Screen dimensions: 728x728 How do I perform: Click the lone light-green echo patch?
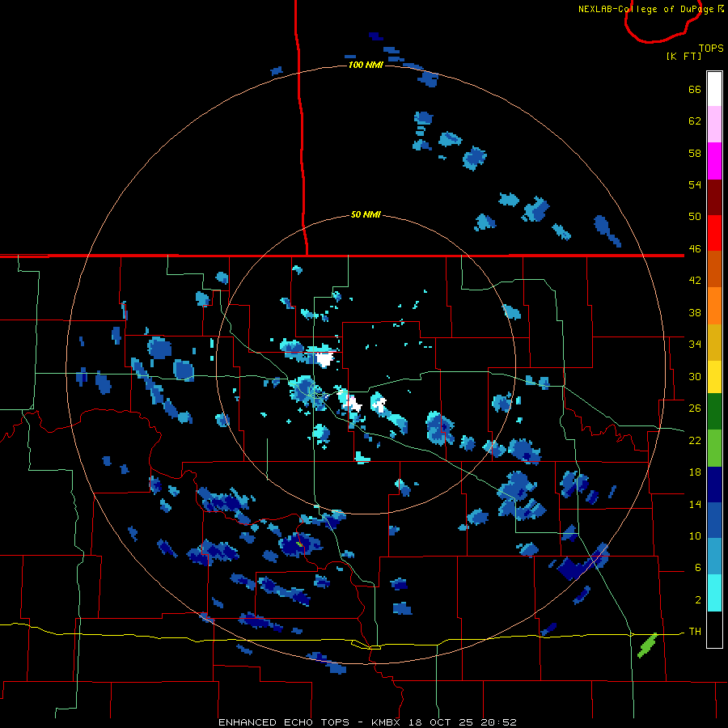(x=647, y=645)
